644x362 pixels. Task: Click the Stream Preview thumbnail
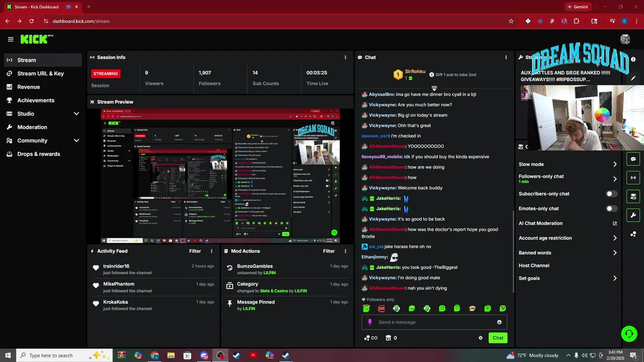pyautogui.click(x=220, y=176)
